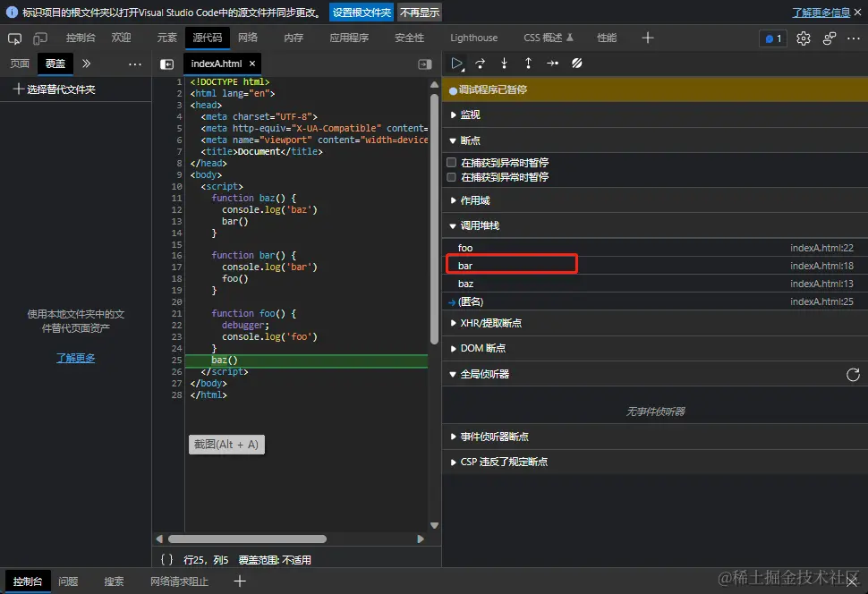Viewport: 868px width, 594px height.
Task: Open the 了解更多 link in overrides pane
Action: click(x=75, y=358)
